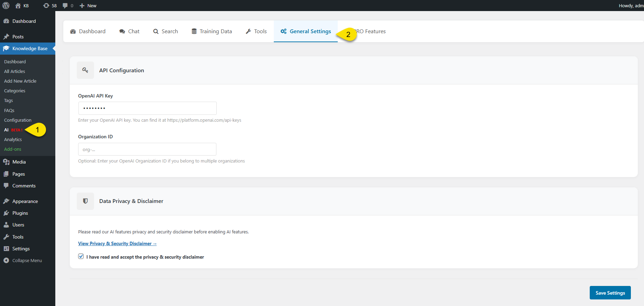The height and width of the screenshot is (306, 644).
Task: Click the WordPress logo icon
Action: (x=6, y=6)
